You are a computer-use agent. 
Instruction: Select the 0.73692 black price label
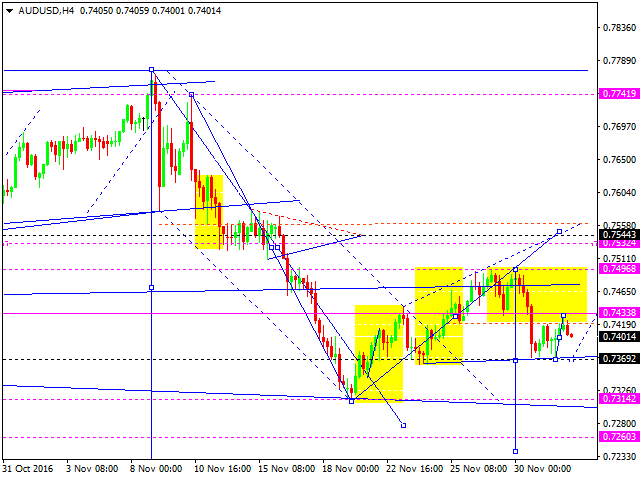point(619,359)
